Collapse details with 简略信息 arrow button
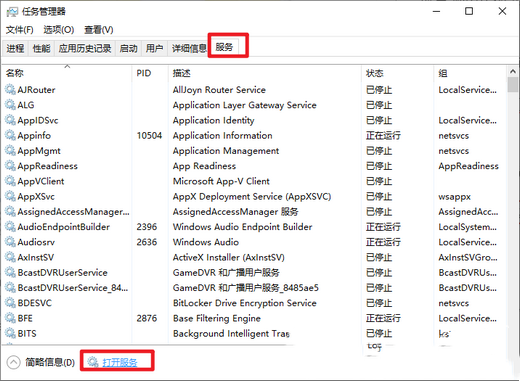 tap(13, 362)
